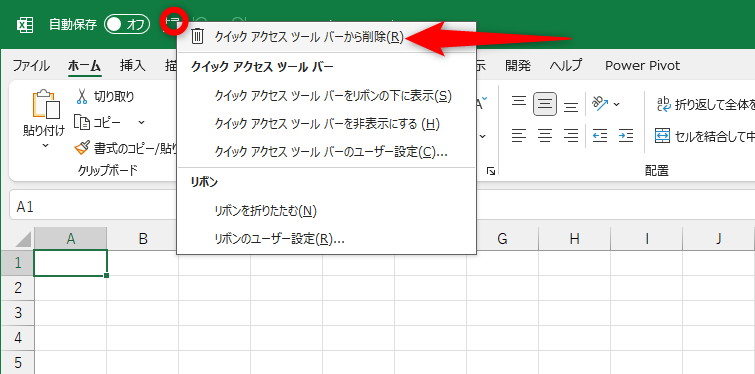Select column B header
The image size is (755, 374).
[x=143, y=239]
